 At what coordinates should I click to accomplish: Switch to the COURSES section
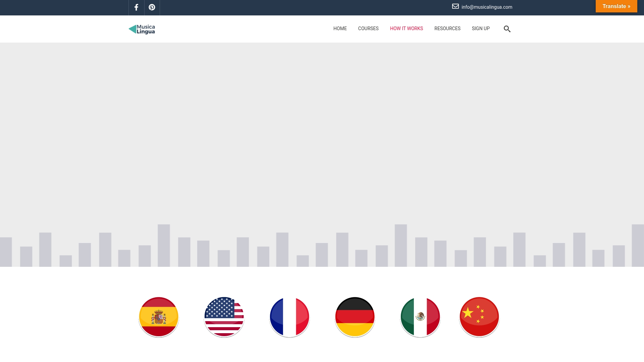[x=368, y=28]
